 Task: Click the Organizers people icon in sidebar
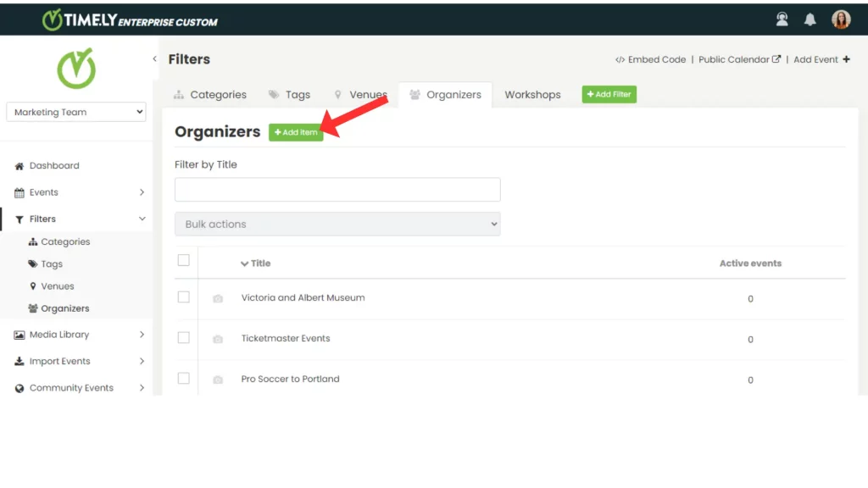click(33, 308)
